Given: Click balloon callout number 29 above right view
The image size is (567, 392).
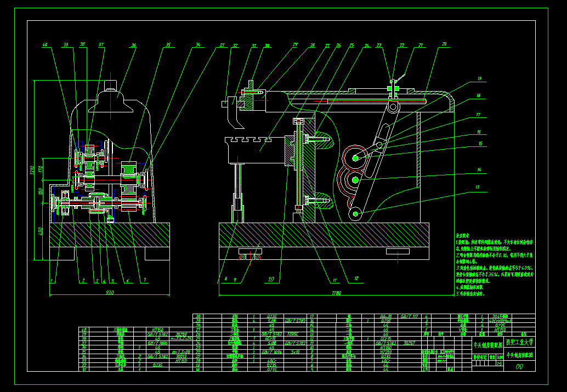Looking at the screenshot, I should 295,45.
